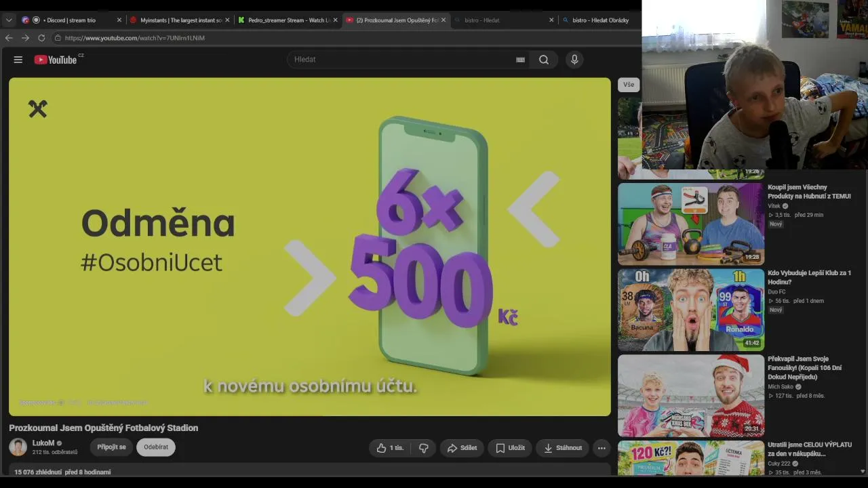Open the Duo FC channel name

click(776, 292)
